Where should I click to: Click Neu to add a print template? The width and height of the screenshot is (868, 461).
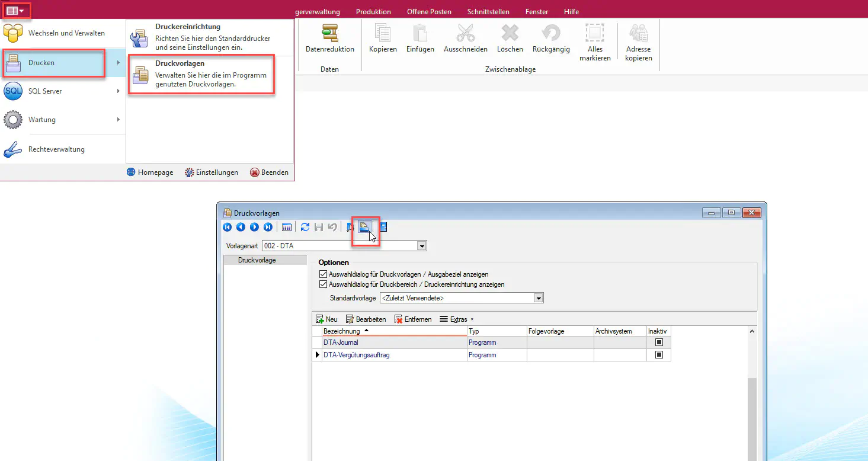coord(326,319)
